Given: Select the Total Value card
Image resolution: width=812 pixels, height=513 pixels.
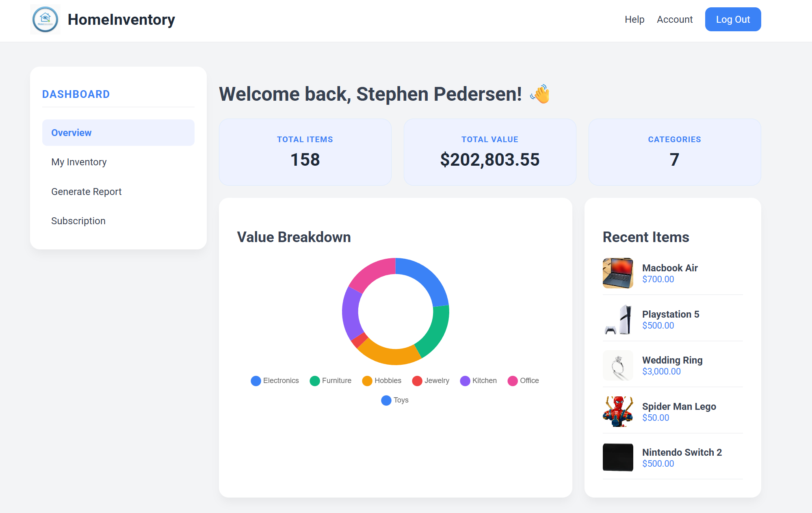Looking at the screenshot, I should (x=490, y=152).
